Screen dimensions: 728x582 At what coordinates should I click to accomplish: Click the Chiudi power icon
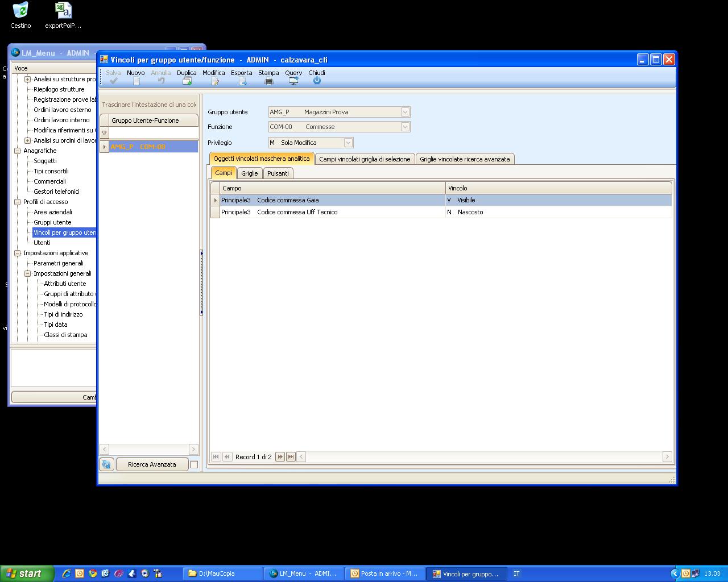pos(317,81)
